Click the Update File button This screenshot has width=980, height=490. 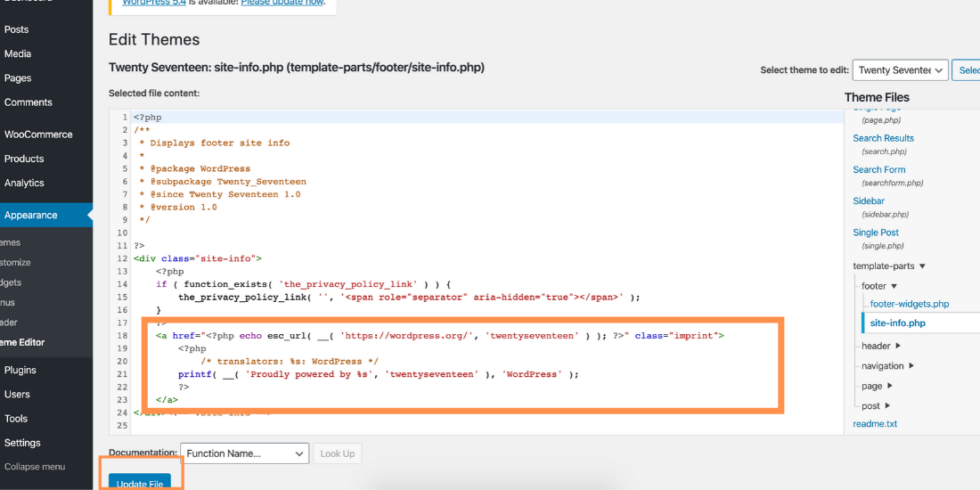click(140, 484)
